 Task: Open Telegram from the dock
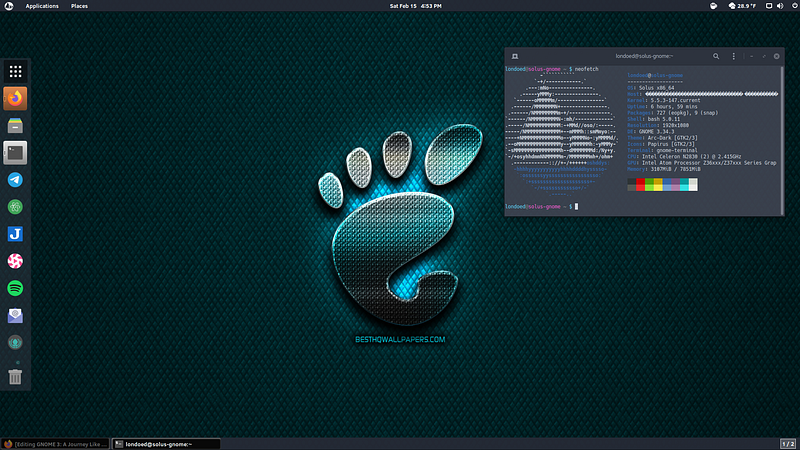click(15, 180)
